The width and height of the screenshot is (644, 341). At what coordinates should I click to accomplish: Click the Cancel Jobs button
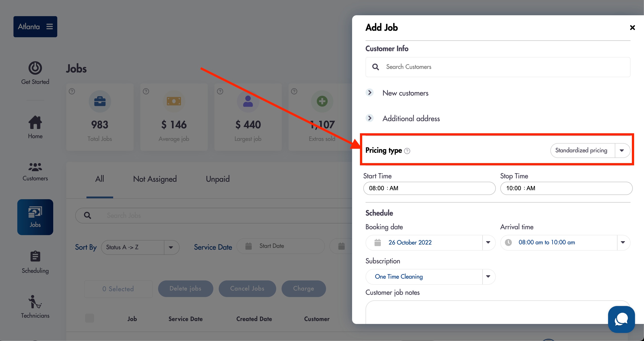pos(247,289)
